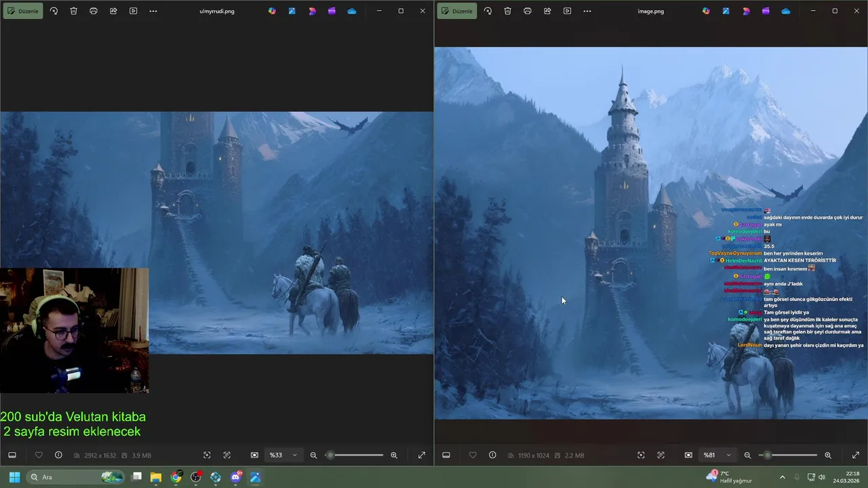868x488 pixels.
Task: Open the Windows Start menu
Action: click(14, 477)
